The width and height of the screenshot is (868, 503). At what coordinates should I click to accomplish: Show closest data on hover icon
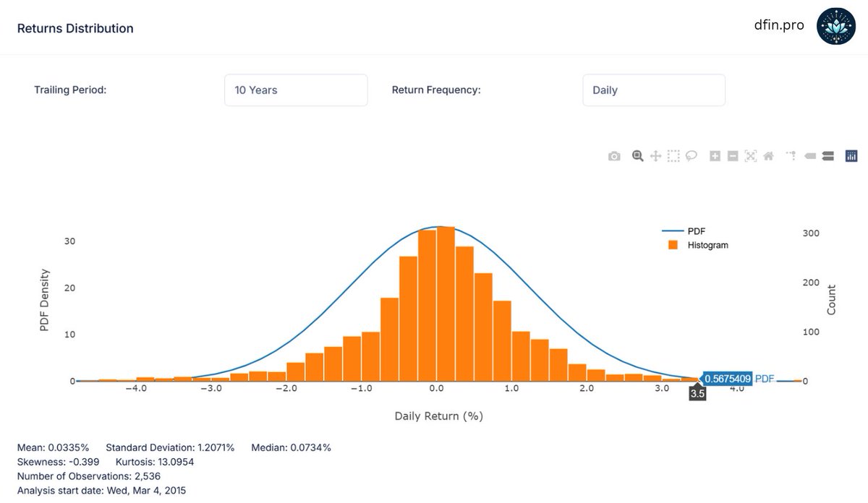[x=810, y=156]
